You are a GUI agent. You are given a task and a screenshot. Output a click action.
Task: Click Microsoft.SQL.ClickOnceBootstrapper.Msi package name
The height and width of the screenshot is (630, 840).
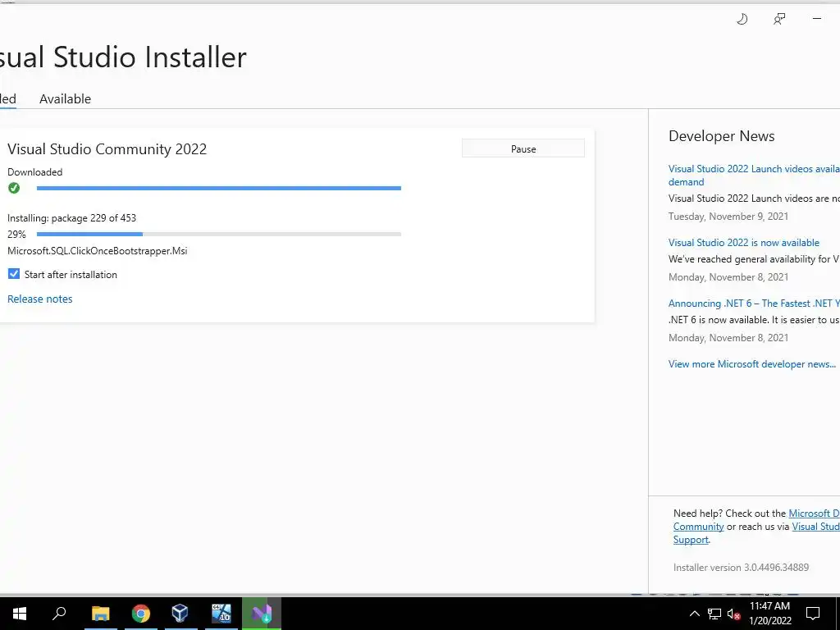tap(97, 251)
